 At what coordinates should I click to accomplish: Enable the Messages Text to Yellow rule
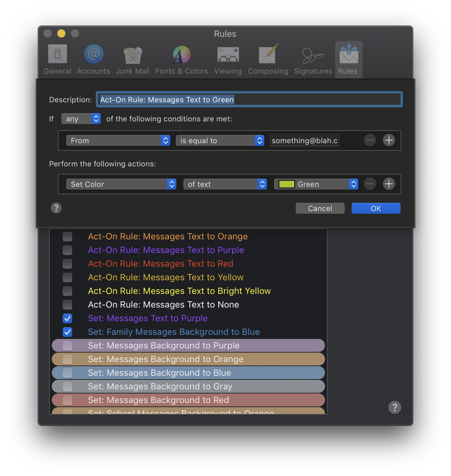[x=67, y=277]
